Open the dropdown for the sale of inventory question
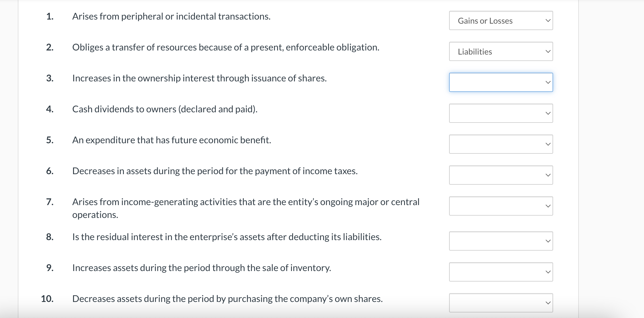The image size is (644, 318). 500,272
